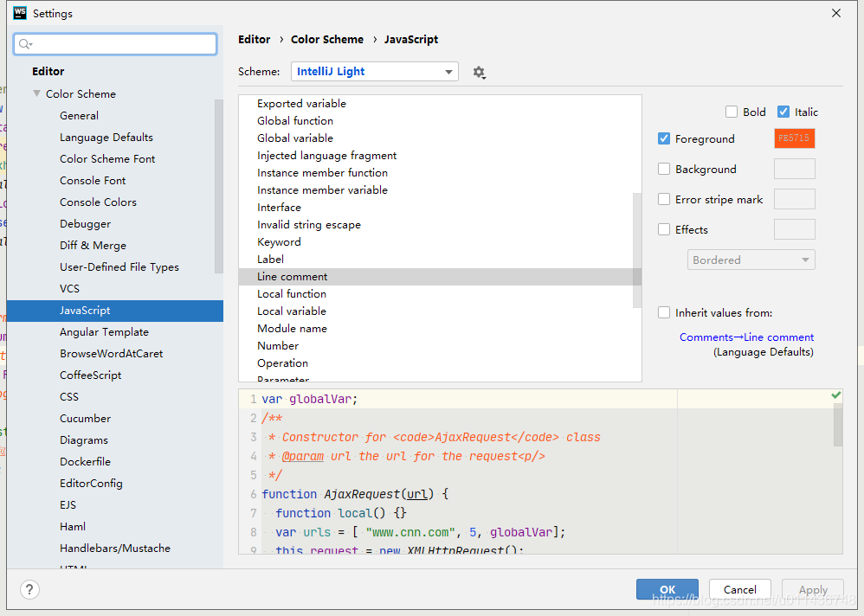Screen dimensions: 864x616
Task: Click the Apply button
Action: [813, 589]
